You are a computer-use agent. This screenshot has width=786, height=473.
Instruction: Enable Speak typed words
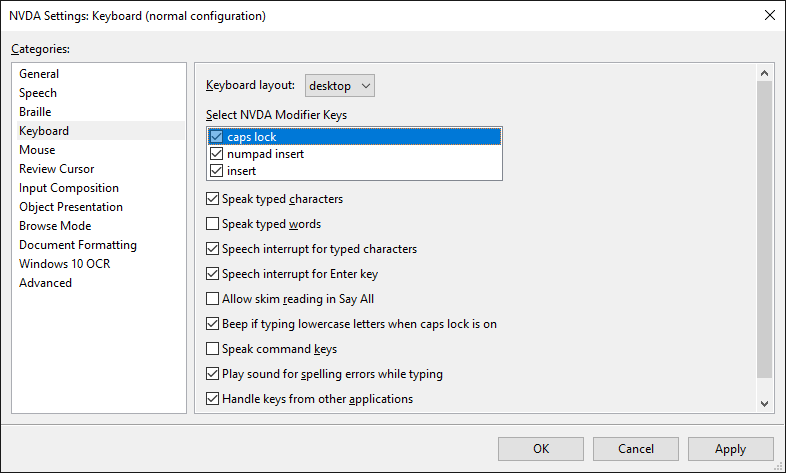[213, 223]
